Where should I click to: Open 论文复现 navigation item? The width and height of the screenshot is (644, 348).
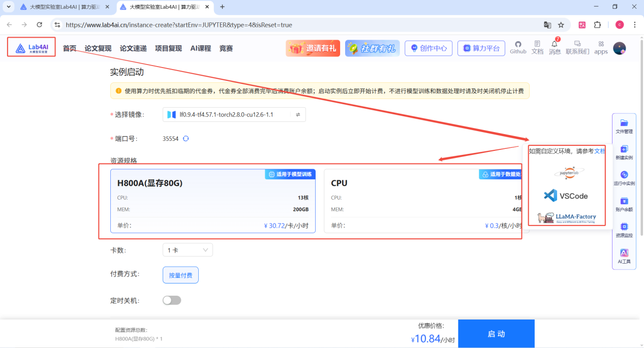click(x=98, y=48)
